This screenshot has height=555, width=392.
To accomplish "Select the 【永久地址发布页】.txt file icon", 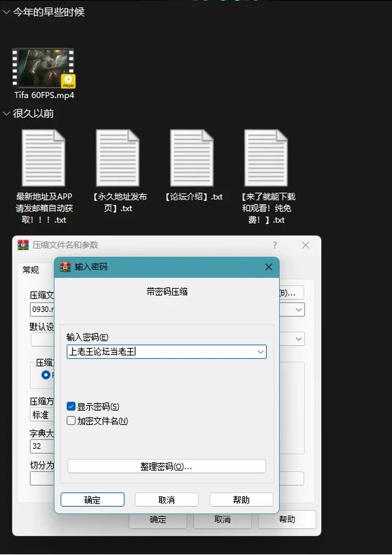I will click(118, 158).
